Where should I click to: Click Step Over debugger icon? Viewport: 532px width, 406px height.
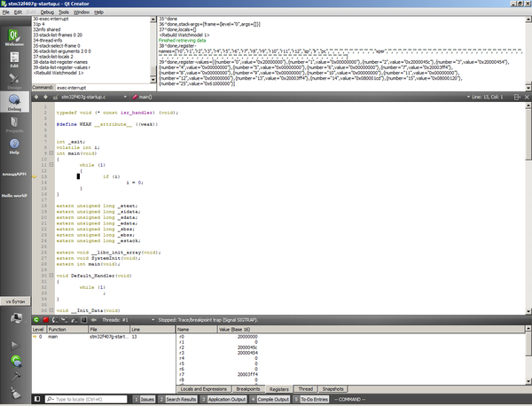55,320
